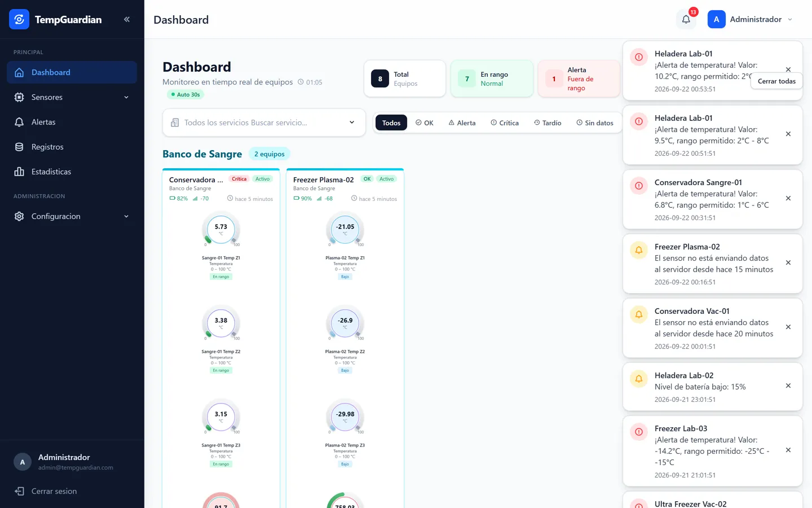This screenshot has height=508, width=812.
Task: Filter equipment by Alerta status
Action: [x=462, y=123]
